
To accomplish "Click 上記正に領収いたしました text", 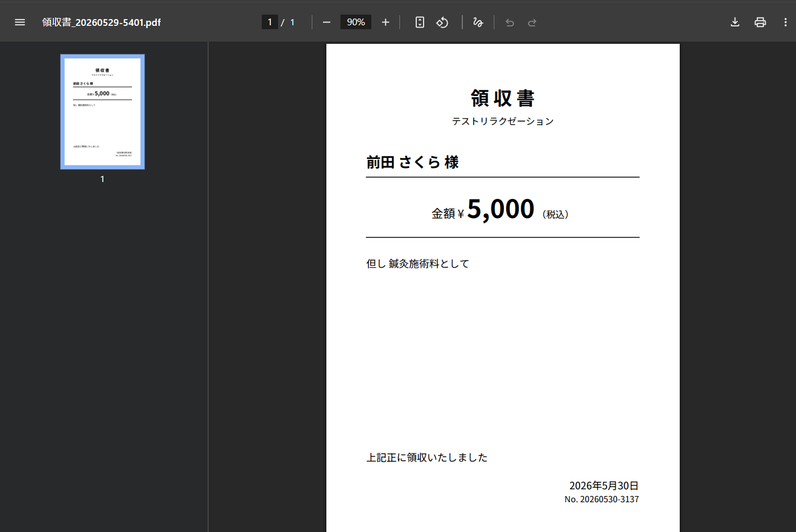I will click(427, 457).
